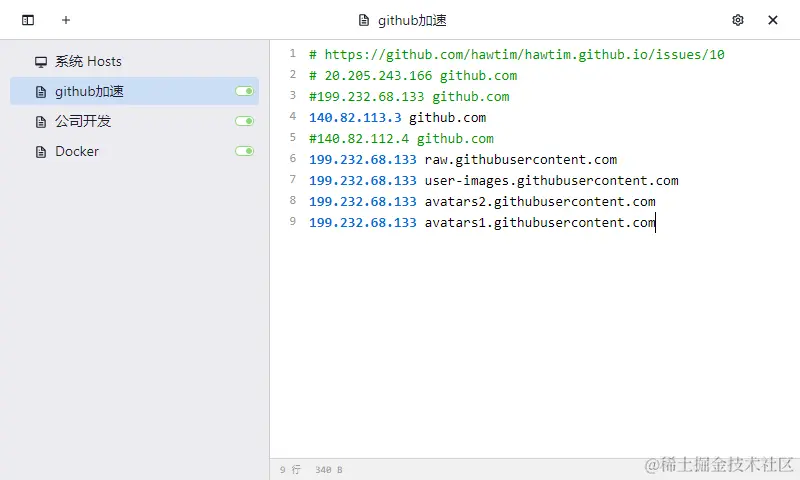Click the file icon beside 公司开发

point(41,121)
